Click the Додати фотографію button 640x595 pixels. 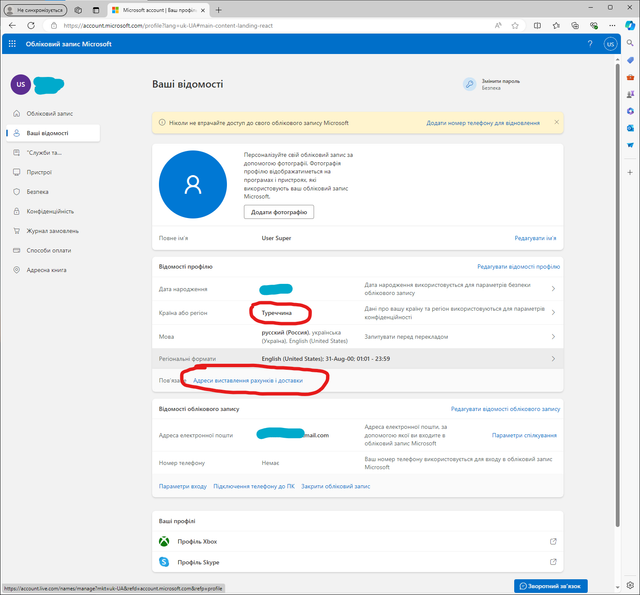tap(279, 212)
